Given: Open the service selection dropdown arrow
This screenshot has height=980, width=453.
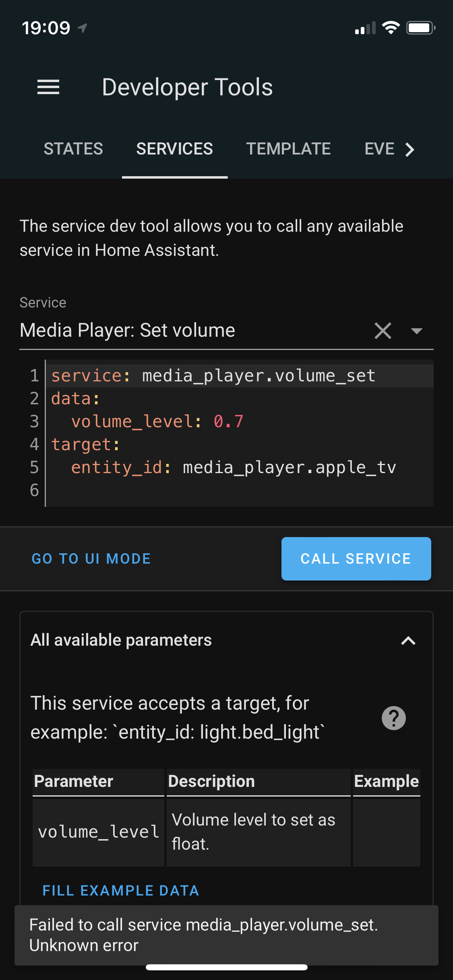Looking at the screenshot, I should point(417,330).
